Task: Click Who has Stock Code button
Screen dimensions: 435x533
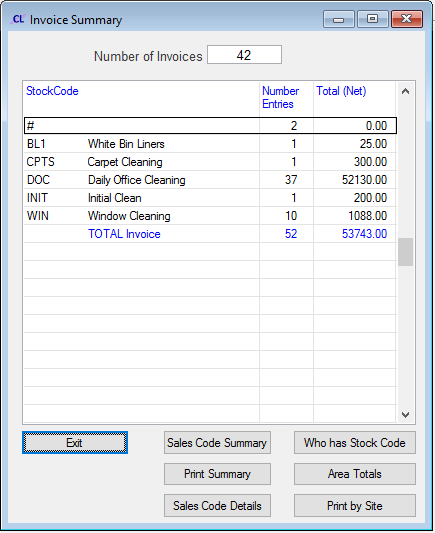Action: 354,443
